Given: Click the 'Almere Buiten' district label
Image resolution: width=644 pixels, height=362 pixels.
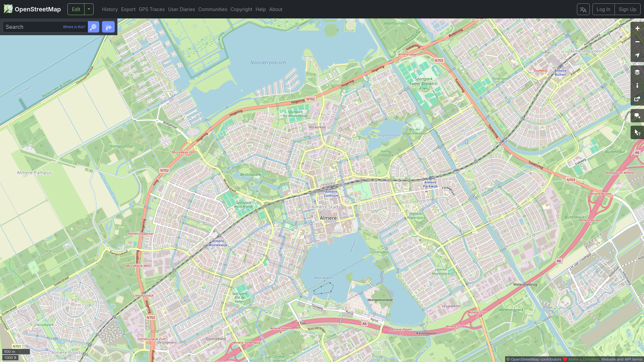Looking at the screenshot, I should (x=586, y=51).
